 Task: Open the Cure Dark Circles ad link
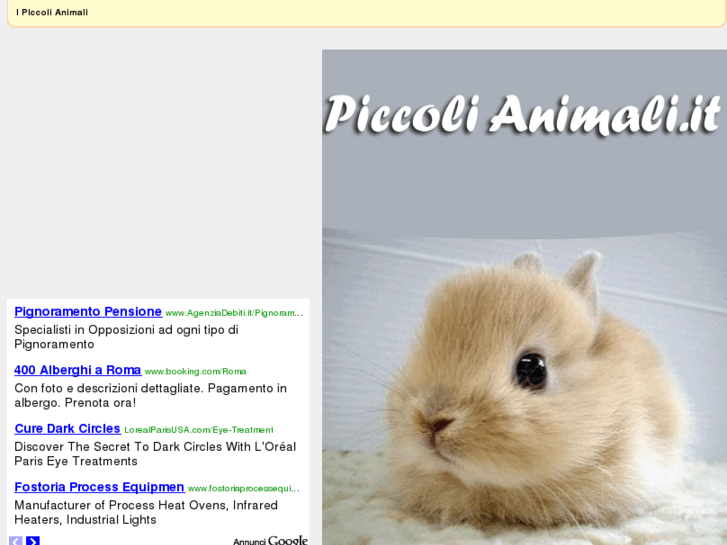point(67,429)
